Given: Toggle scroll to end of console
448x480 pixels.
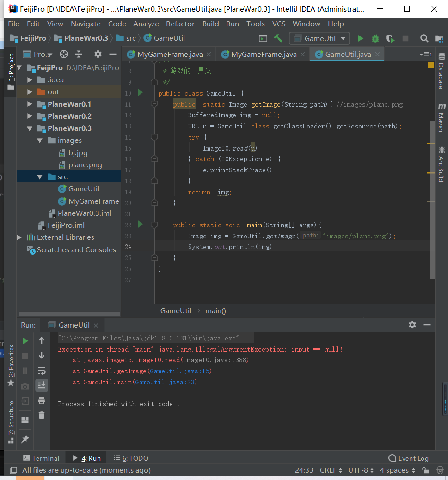Looking at the screenshot, I should 42,385.
